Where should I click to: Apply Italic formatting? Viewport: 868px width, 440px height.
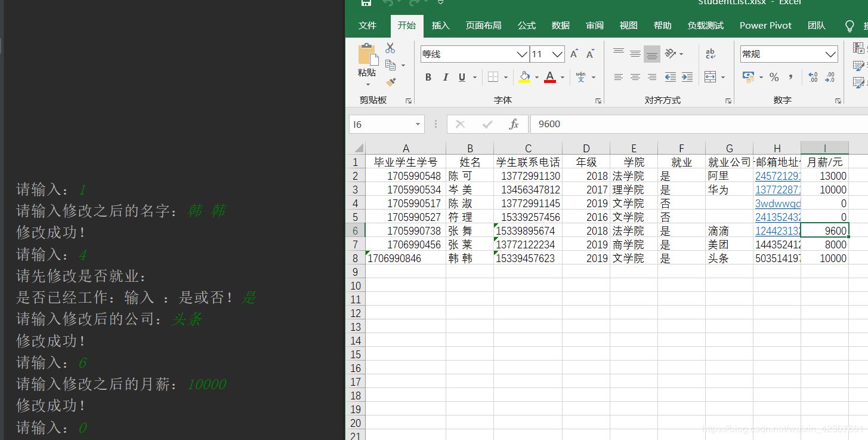tap(444, 77)
